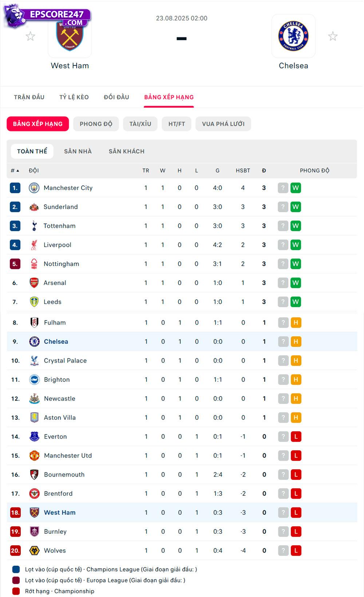Viewport: 364px width, 597px height.
Task: Switch to the ĐỐI ĐẦU tab
Action: point(116,97)
